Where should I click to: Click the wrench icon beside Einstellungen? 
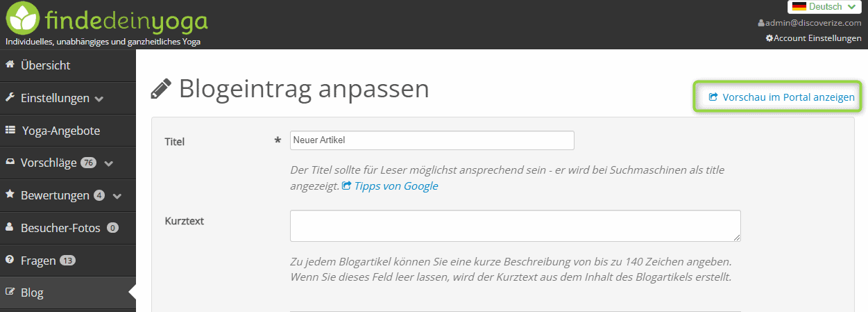[x=10, y=97]
